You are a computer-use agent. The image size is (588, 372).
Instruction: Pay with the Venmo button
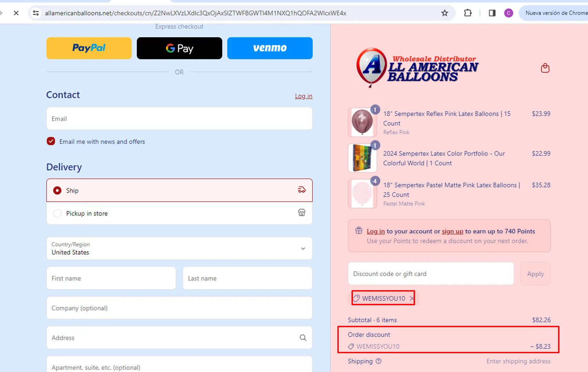[x=270, y=48]
